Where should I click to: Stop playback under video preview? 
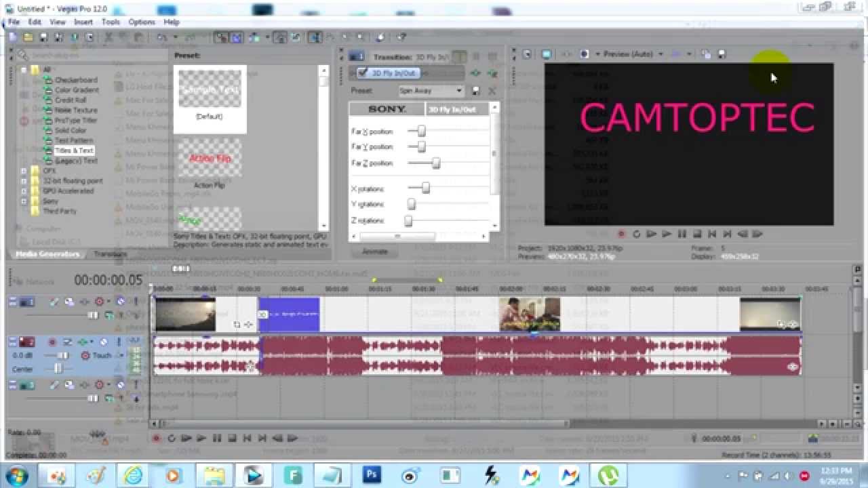click(x=697, y=234)
